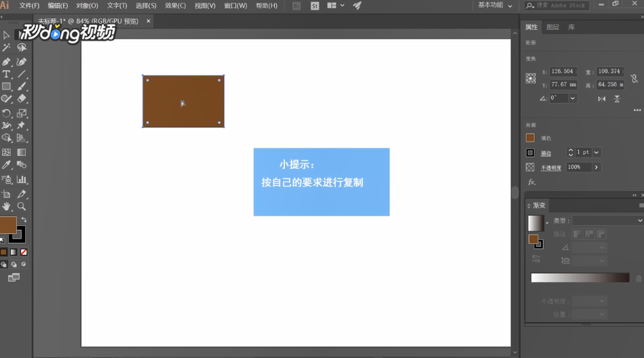Select the Lasso tool
The height and width of the screenshot is (358, 644).
tap(22, 47)
